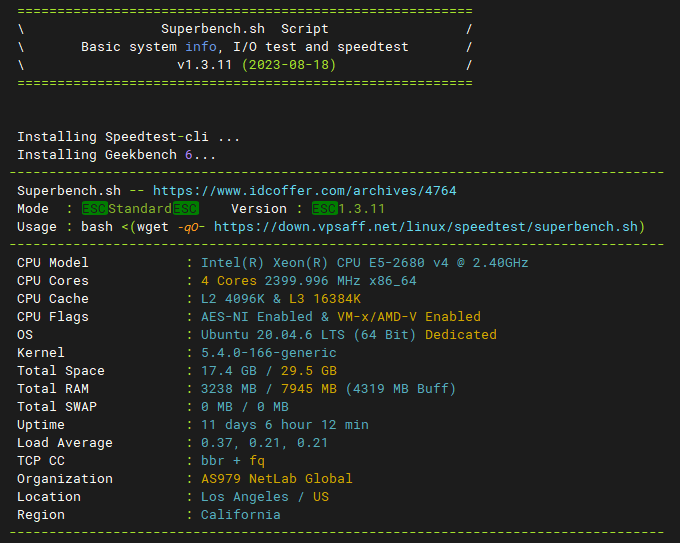Viewport: 680px width, 543px height.
Task: Click the California region value
Action: [240, 515]
